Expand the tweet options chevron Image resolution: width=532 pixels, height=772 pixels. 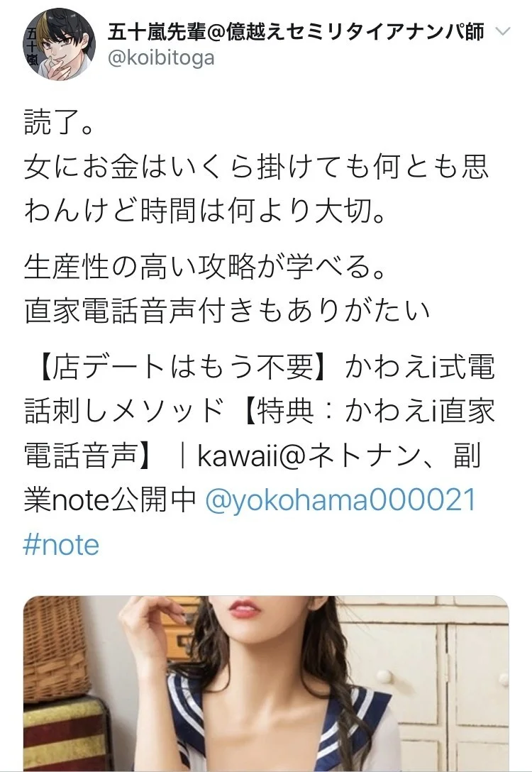(x=502, y=32)
